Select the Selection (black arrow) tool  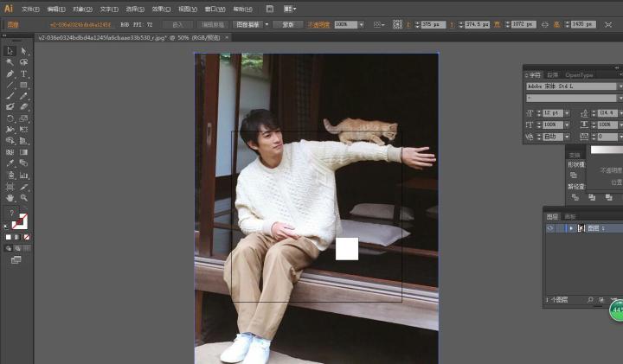tap(10, 51)
